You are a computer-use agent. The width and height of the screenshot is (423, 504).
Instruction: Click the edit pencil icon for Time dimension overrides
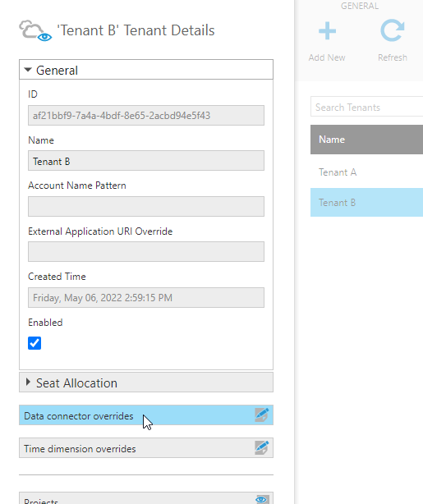point(262,447)
